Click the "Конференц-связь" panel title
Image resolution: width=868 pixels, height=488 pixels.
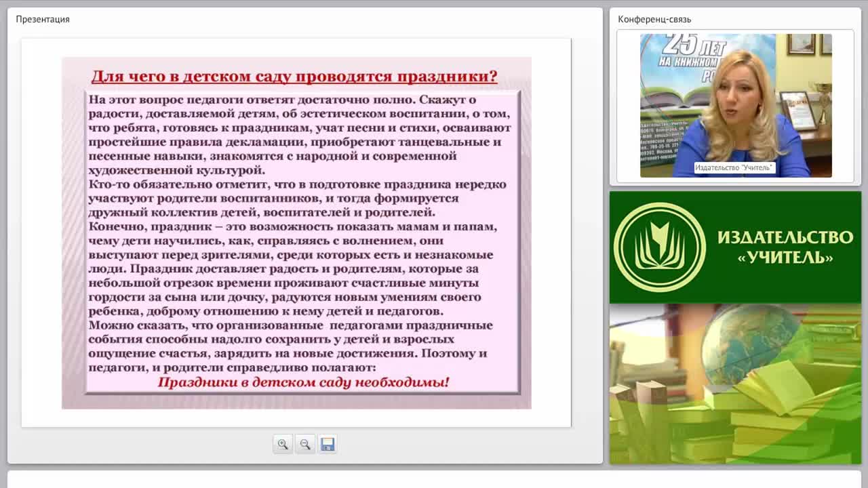(654, 19)
